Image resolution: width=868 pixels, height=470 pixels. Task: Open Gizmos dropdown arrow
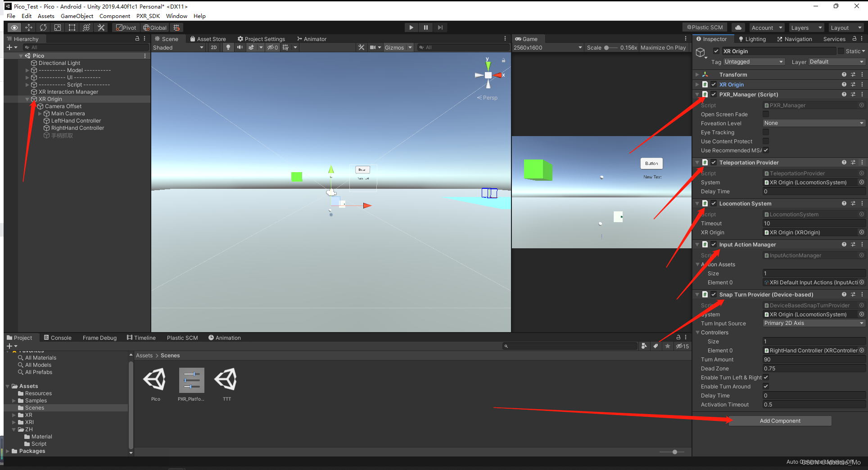[x=410, y=47]
